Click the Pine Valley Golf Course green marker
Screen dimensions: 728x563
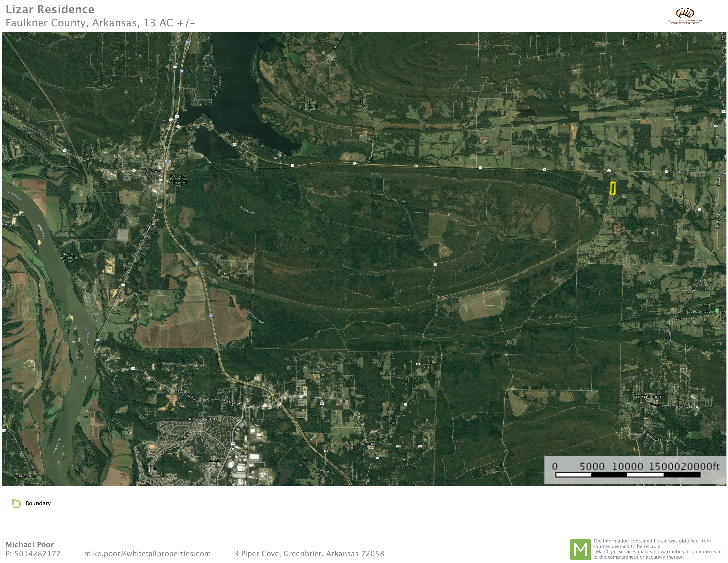click(717, 310)
